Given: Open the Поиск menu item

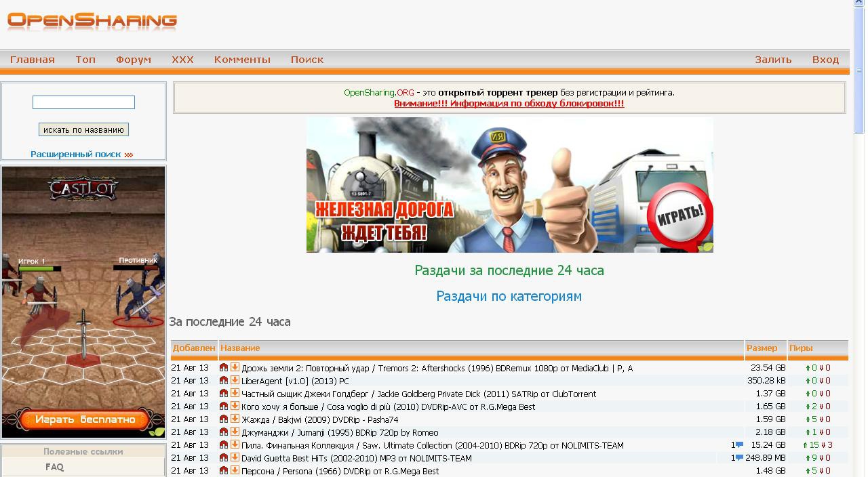Looking at the screenshot, I should [x=307, y=60].
